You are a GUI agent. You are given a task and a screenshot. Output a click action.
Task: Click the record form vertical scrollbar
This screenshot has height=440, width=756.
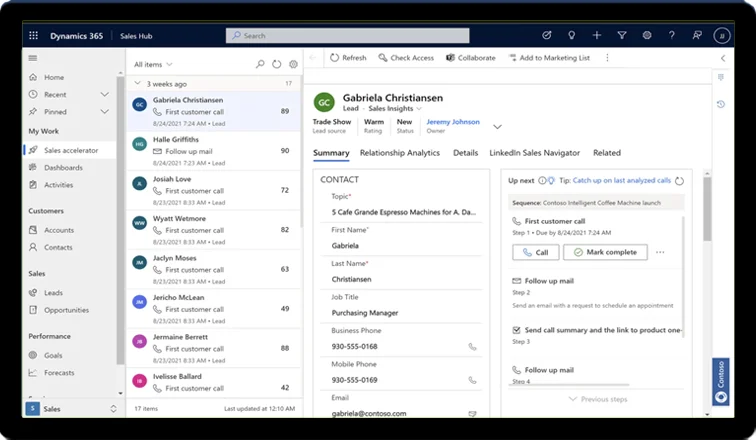707,210
